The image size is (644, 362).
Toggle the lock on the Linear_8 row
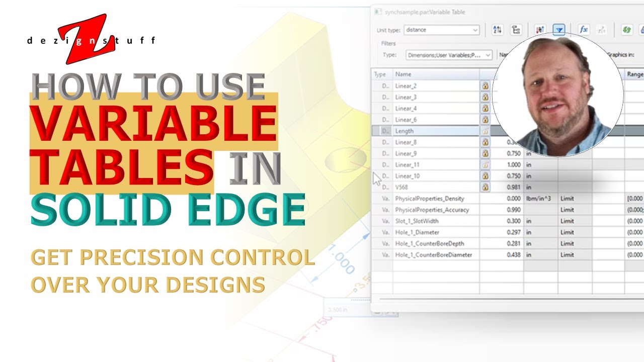click(485, 142)
